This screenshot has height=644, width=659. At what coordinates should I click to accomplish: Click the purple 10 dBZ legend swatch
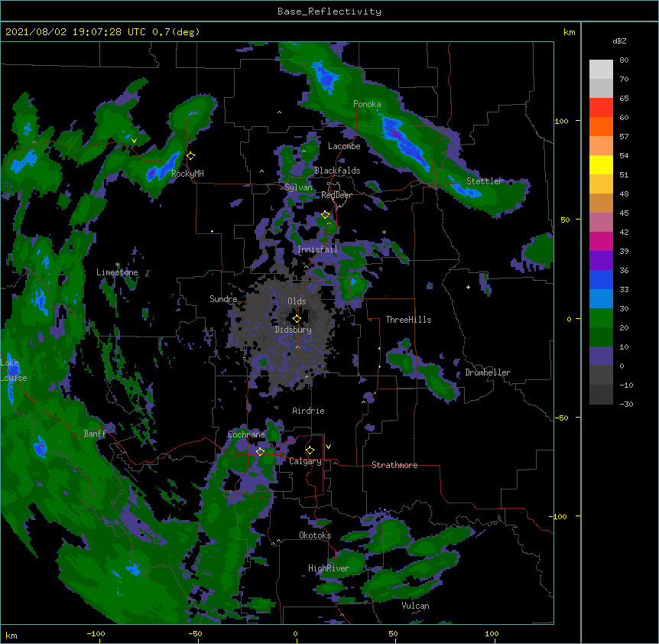tap(601, 356)
